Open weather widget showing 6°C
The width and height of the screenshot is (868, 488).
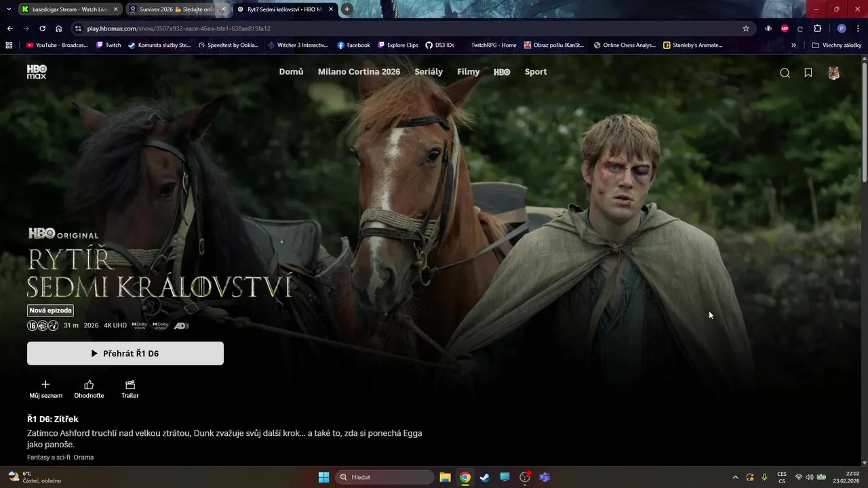coord(35,477)
